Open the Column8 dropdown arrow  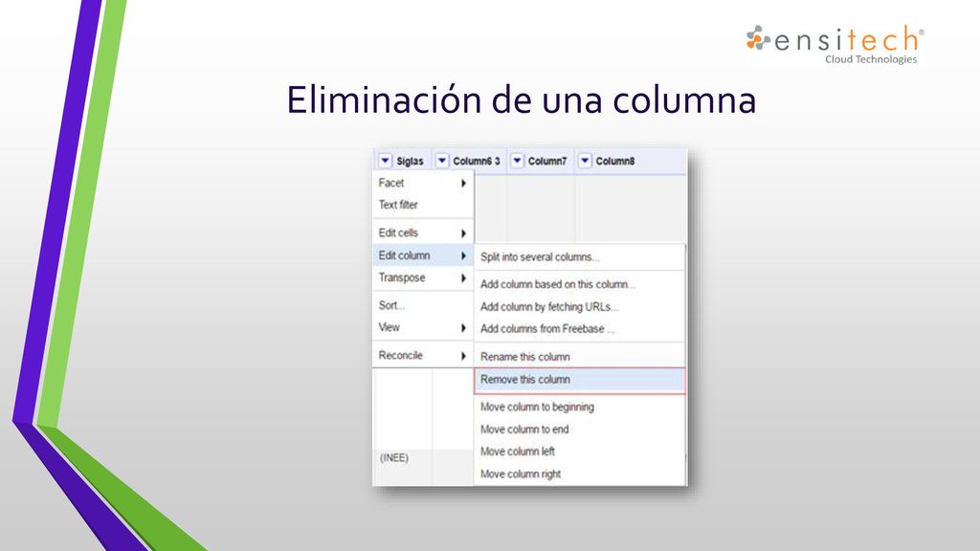pos(585,161)
